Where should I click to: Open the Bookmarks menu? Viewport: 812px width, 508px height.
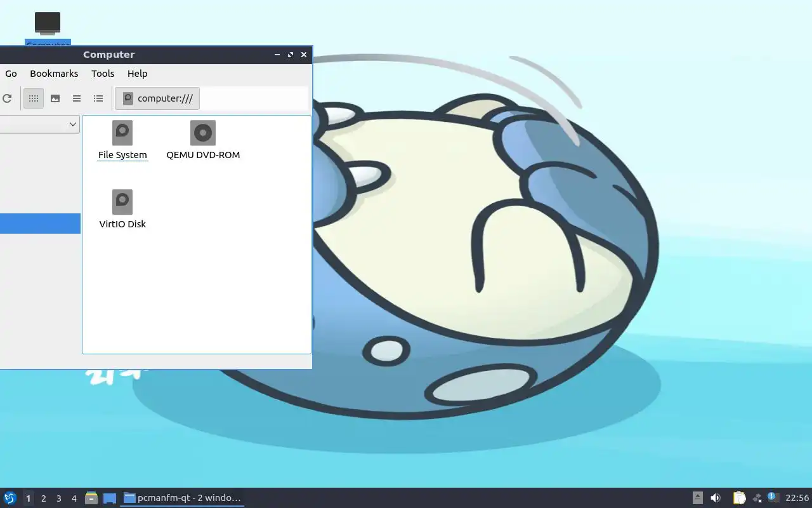click(x=54, y=74)
